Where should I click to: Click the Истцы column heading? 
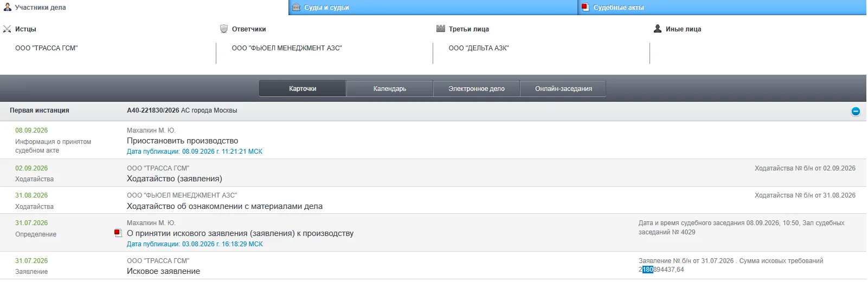pos(25,29)
